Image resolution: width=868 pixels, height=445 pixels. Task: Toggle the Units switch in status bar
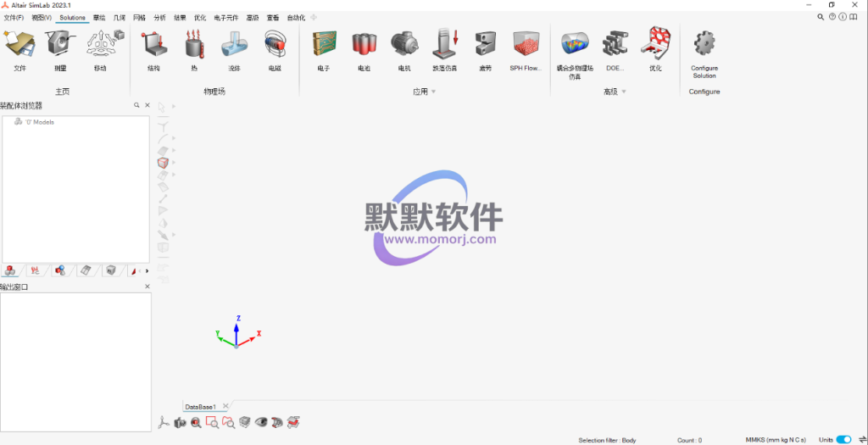(843, 440)
